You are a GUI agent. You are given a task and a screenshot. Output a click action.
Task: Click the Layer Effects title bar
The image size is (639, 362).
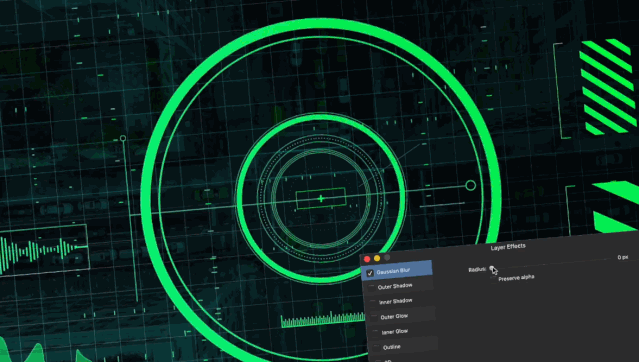(x=508, y=247)
